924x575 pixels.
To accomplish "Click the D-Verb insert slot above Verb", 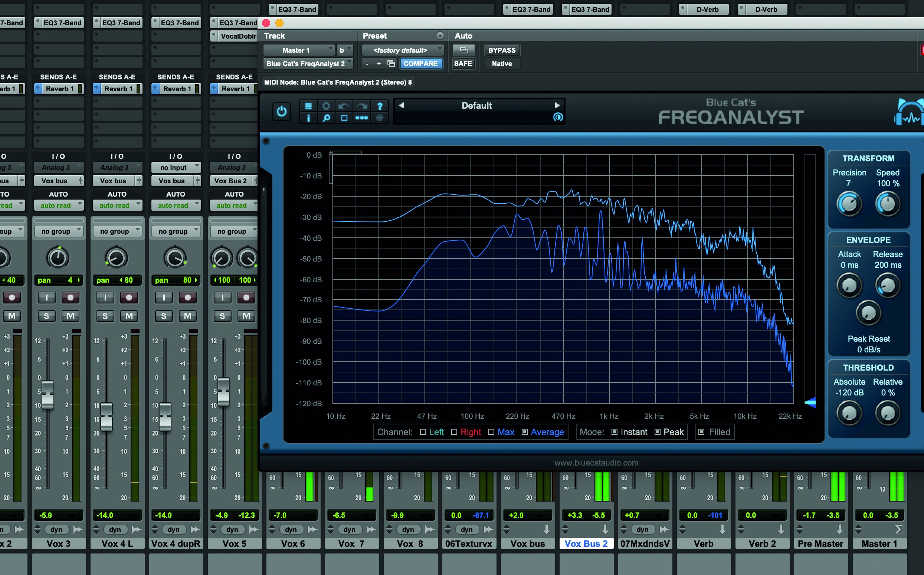I will point(704,9).
